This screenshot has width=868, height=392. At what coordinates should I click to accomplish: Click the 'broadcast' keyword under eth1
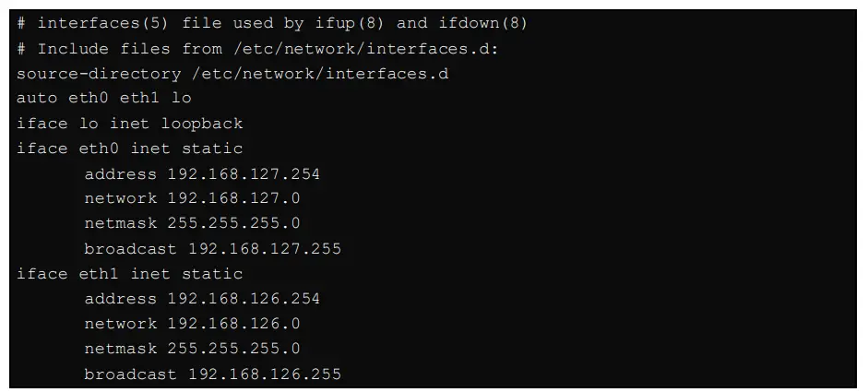point(130,374)
